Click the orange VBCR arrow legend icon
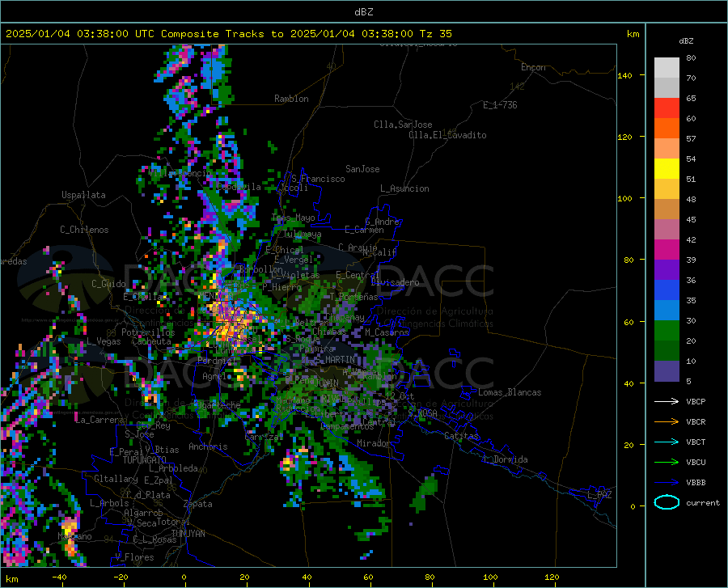728x588 pixels. point(667,422)
